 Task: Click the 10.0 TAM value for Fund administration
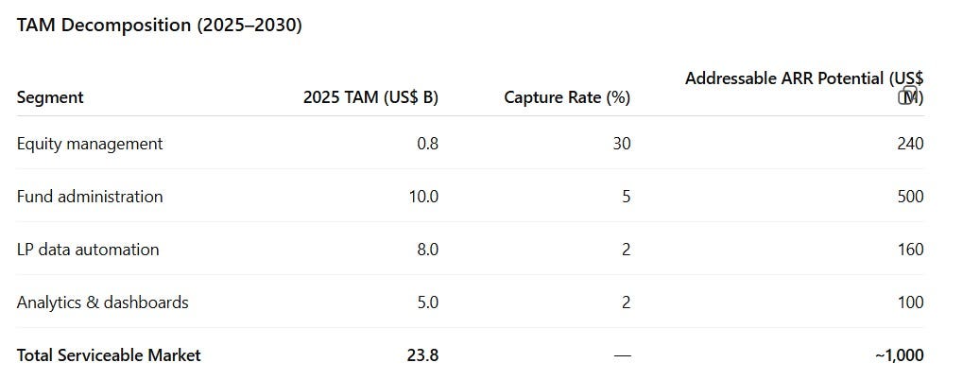(x=423, y=197)
